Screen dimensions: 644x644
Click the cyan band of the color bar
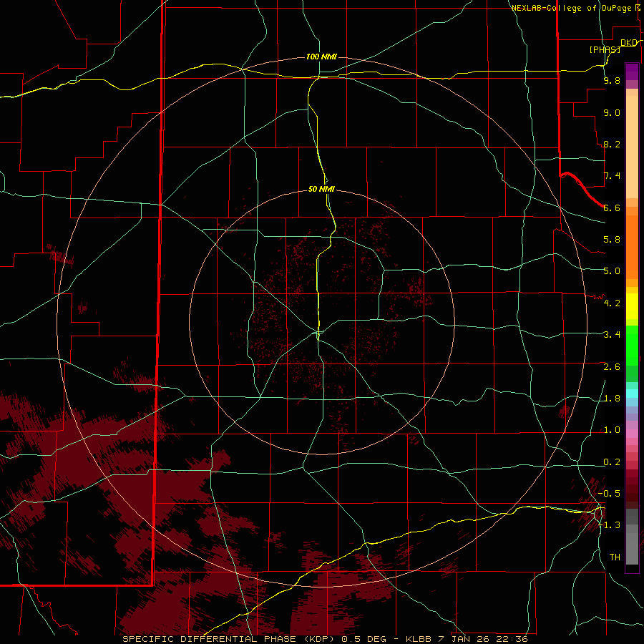click(632, 394)
